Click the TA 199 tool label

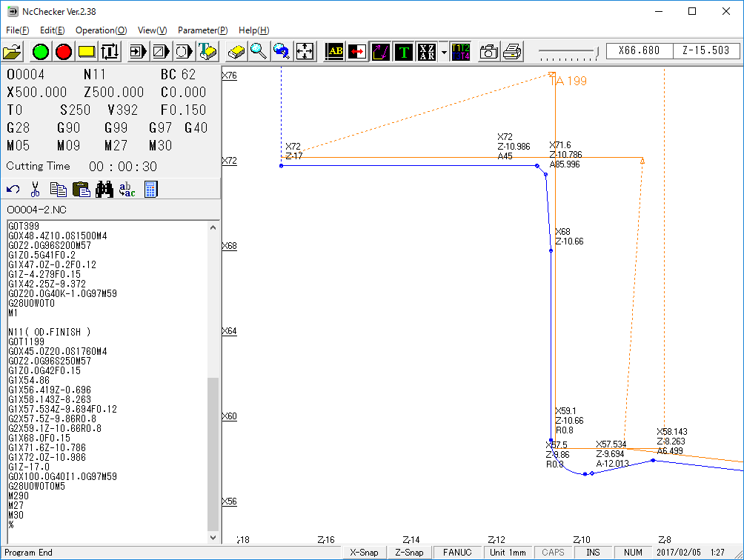(x=569, y=81)
